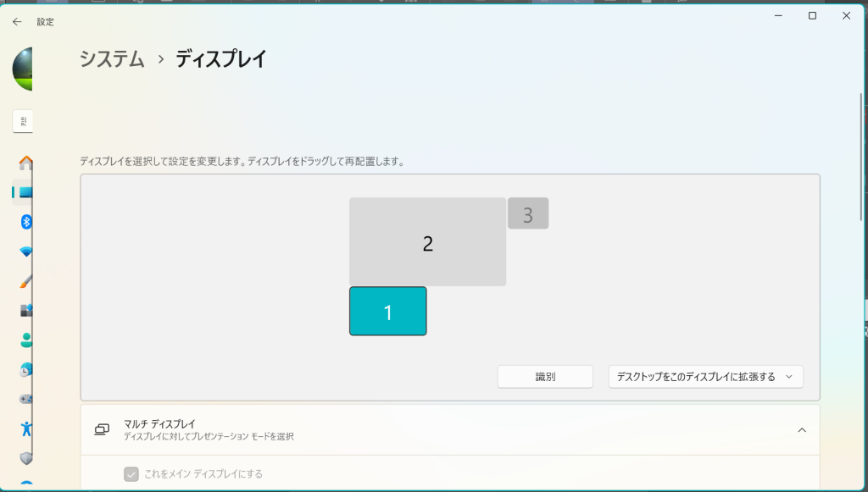Open Personalization via the paintbrush icon

(25, 280)
